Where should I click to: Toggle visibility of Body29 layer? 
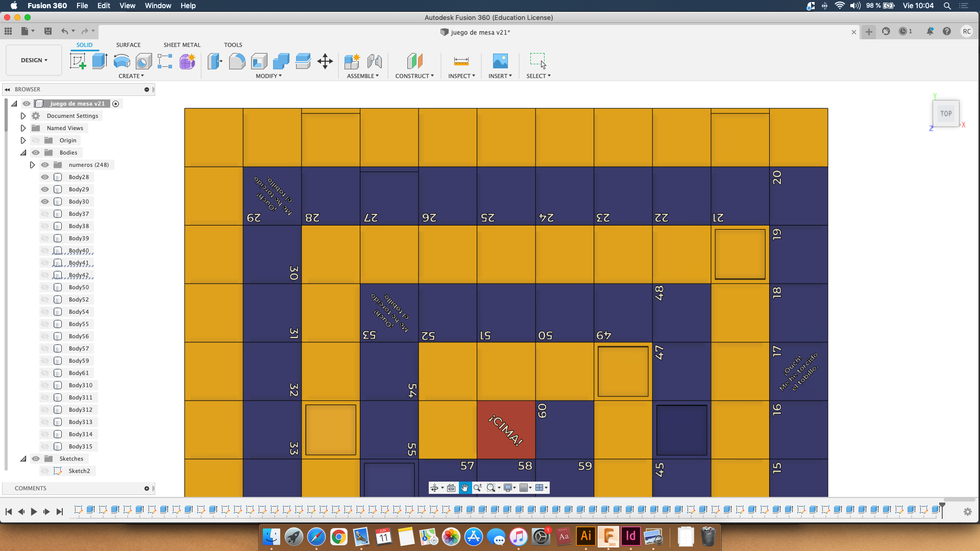pos(45,189)
